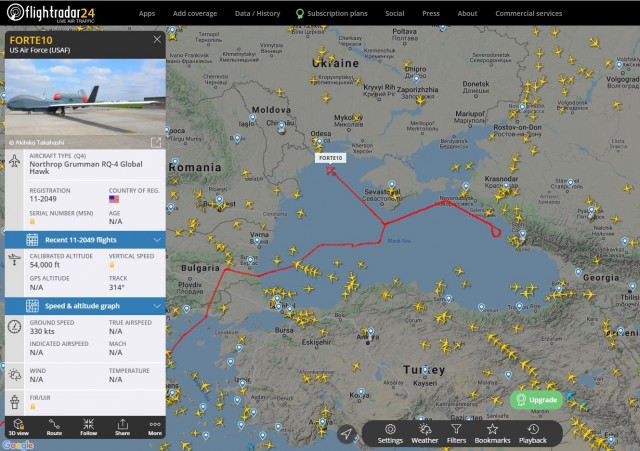Open Bookmarks
640x451 pixels.
(492, 434)
